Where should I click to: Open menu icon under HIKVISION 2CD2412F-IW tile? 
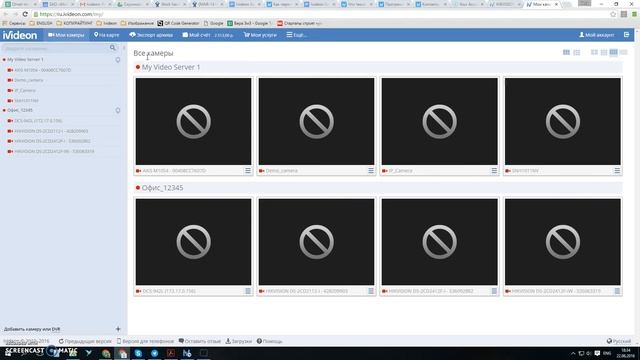pyautogui.click(x=617, y=291)
